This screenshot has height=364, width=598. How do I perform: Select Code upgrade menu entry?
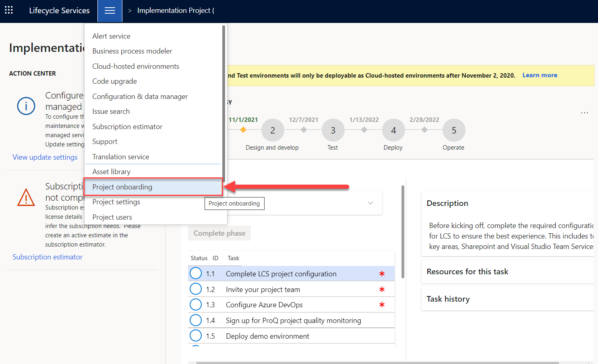[x=114, y=81]
